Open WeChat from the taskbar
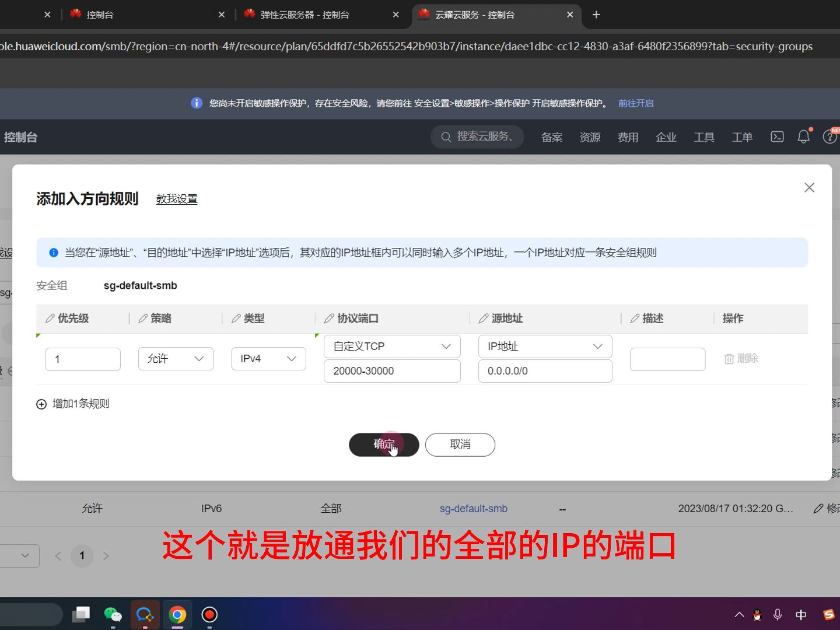840x630 pixels. pos(113,614)
